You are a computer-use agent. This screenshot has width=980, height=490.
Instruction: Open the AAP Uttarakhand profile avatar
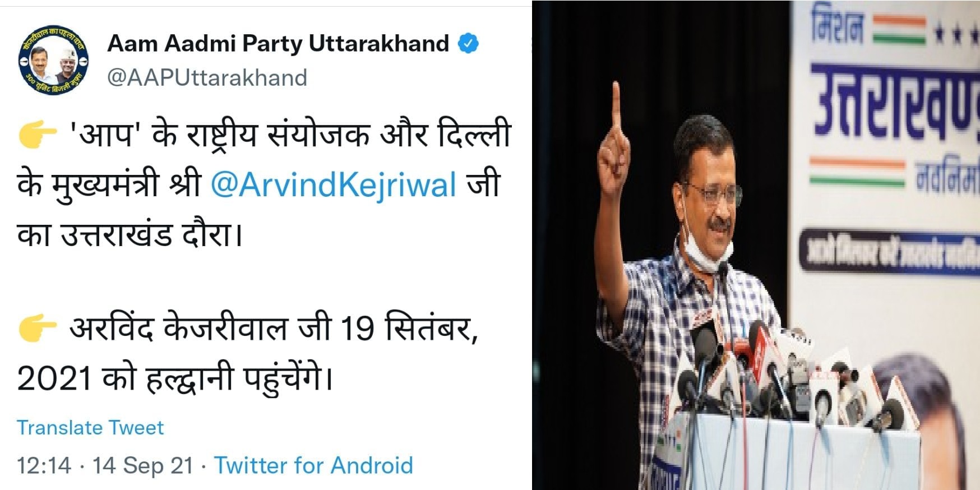click(54, 60)
